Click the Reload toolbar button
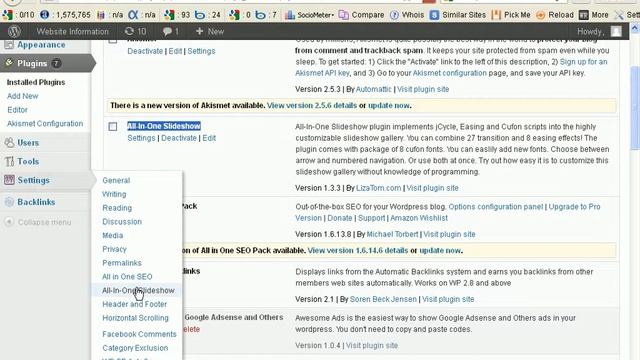640x360 pixels. [x=555, y=15]
